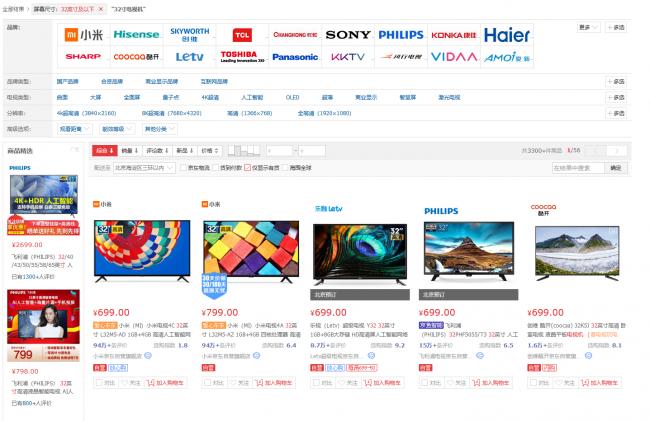Sort results by newest items
This screenshot has height=421, width=650.
(x=185, y=151)
